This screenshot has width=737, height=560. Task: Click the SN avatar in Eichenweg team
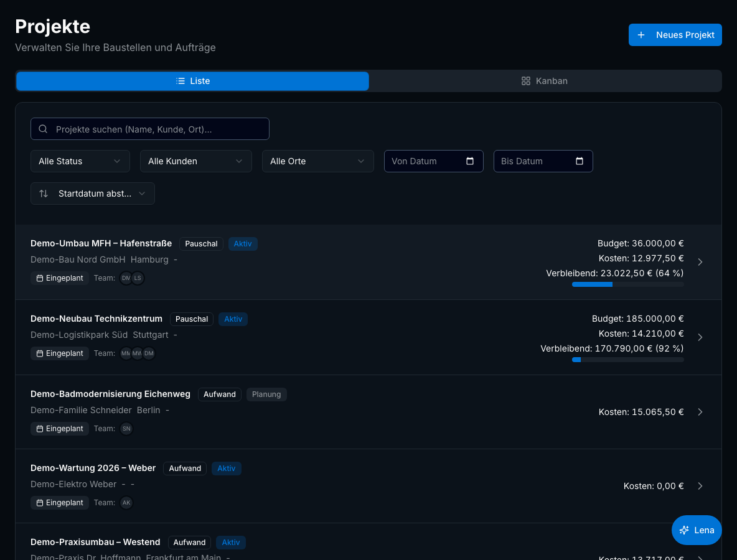tap(126, 429)
